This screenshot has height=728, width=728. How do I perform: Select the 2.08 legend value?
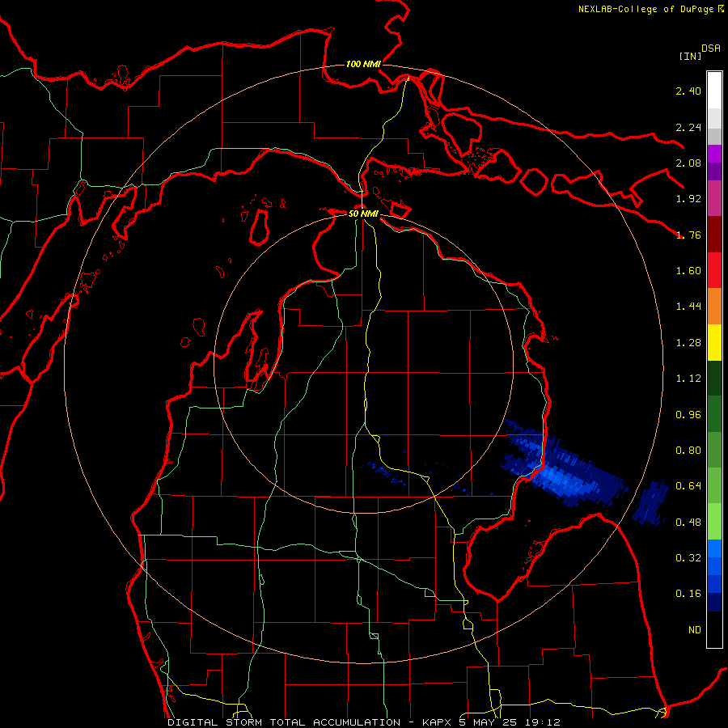[x=688, y=163]
